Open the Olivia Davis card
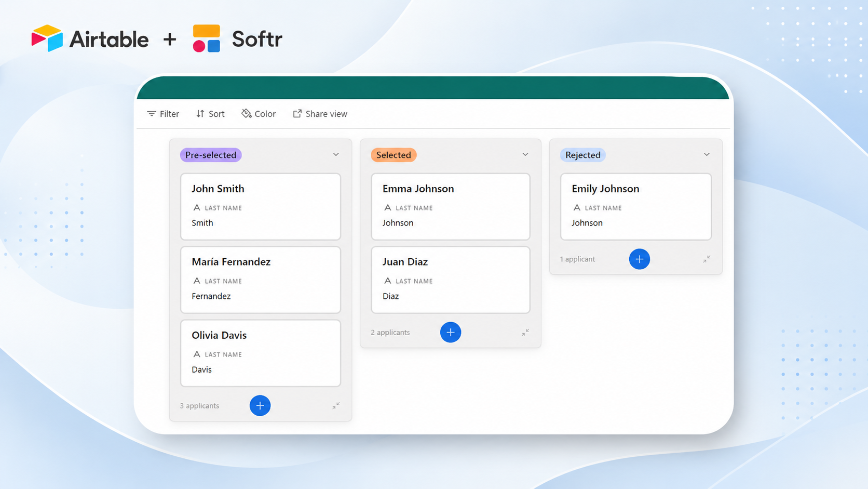Image resolution: width=868 pixels, height=489 pixels. point(261,353)
